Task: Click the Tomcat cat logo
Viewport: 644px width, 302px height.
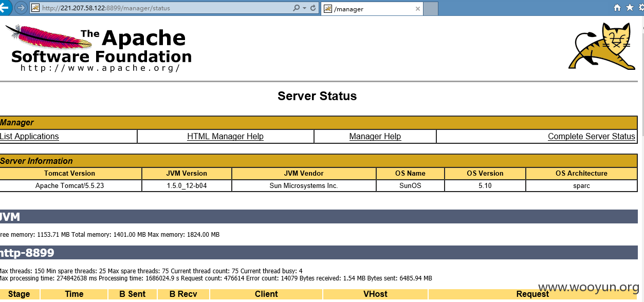Action: (602, 46)
